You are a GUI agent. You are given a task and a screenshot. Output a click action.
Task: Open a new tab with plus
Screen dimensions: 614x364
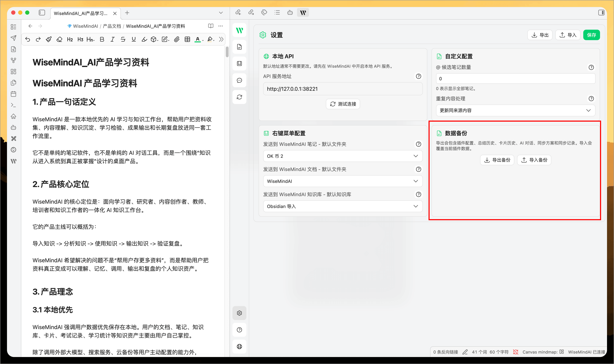tap(127, 13)
